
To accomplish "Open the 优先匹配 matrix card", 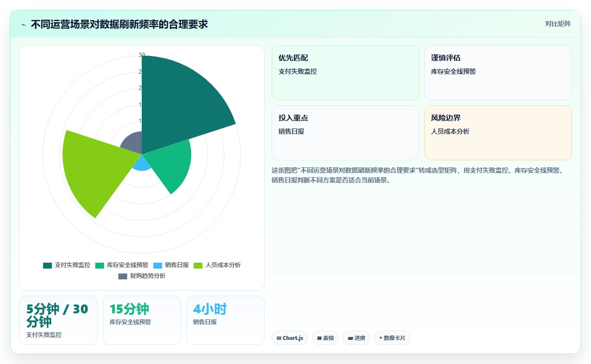I will pyautogui.click(x=345, y=73).
